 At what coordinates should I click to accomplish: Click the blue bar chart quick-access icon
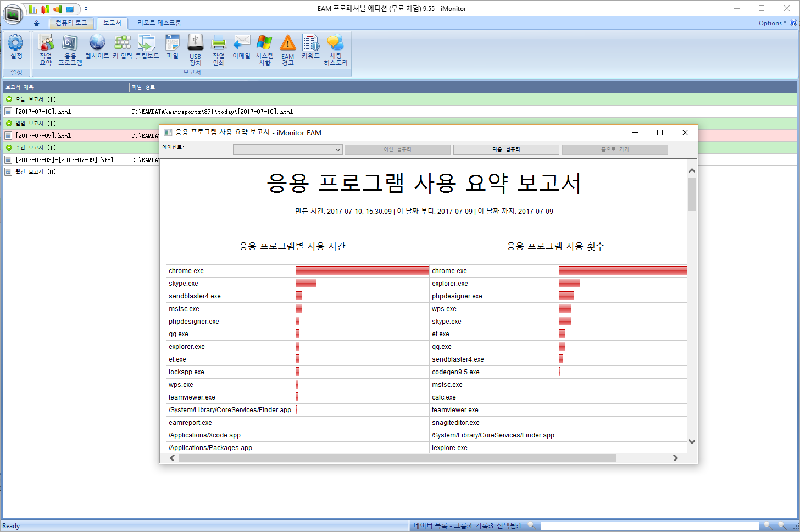pos(34,9)
